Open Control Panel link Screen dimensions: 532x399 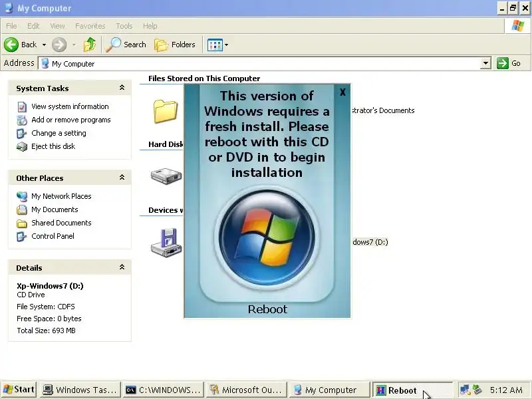(x=53, y=236)
